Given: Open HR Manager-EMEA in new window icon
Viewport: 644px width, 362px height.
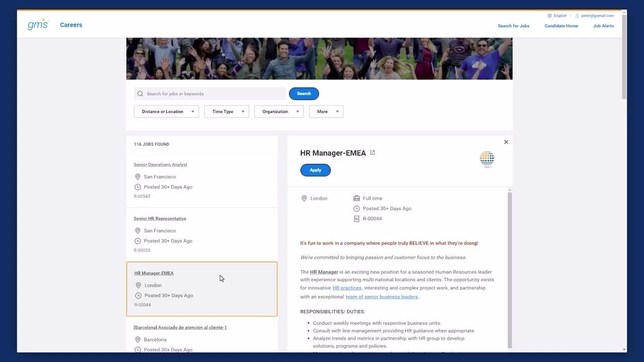Looking at the screenshot, I should pyautogui.click(x=372, y=152).
